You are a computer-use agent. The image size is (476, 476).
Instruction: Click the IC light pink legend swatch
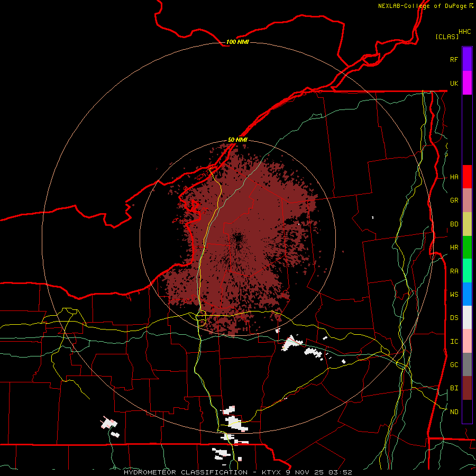(x=467, y=341)
